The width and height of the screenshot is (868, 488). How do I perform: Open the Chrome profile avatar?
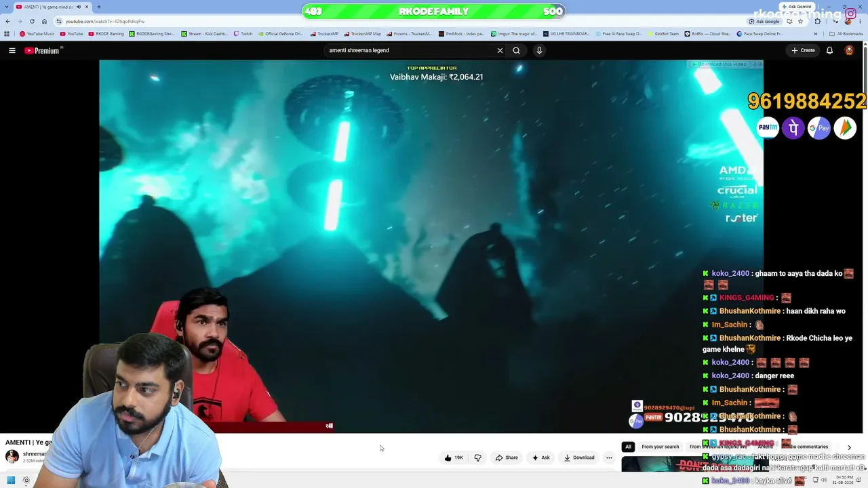(x=848, y=21)
